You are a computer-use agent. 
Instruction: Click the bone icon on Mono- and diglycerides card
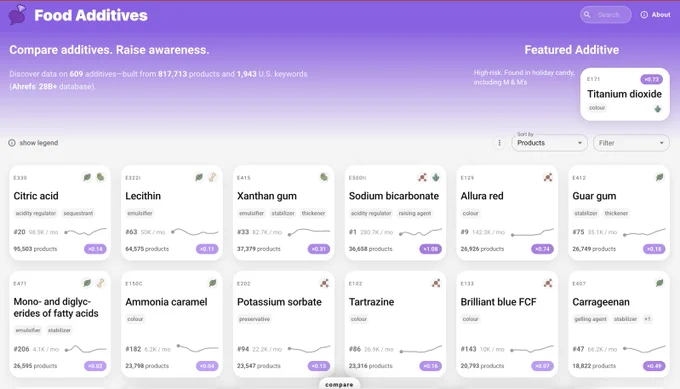tap(101, 283)
